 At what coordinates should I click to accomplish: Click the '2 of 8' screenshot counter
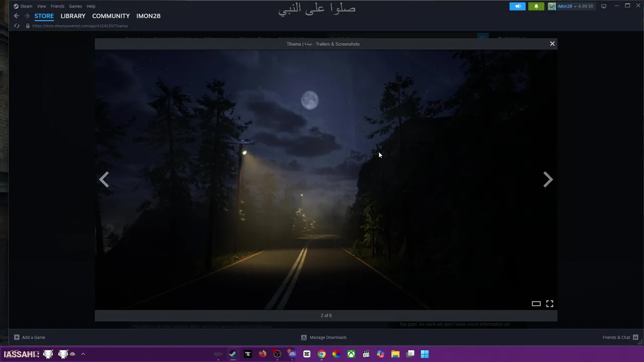[326, 315]
